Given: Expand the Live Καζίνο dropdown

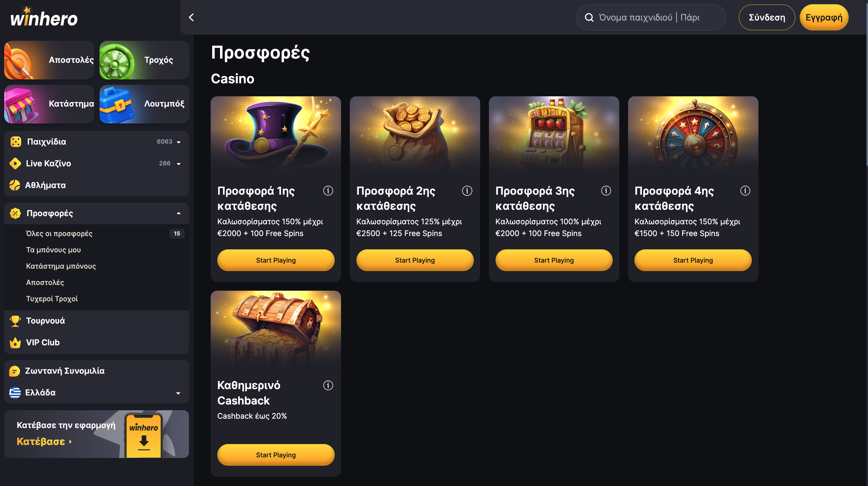Looking at the screenshot, I should (x=179, y=164).
